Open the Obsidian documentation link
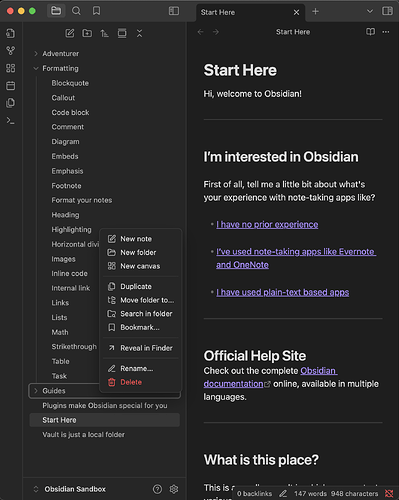399x500 pixels. click(270, 377)
